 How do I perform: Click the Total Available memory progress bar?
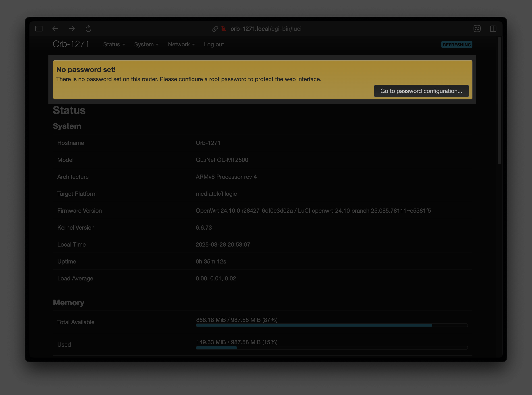[x=331, y=325]
